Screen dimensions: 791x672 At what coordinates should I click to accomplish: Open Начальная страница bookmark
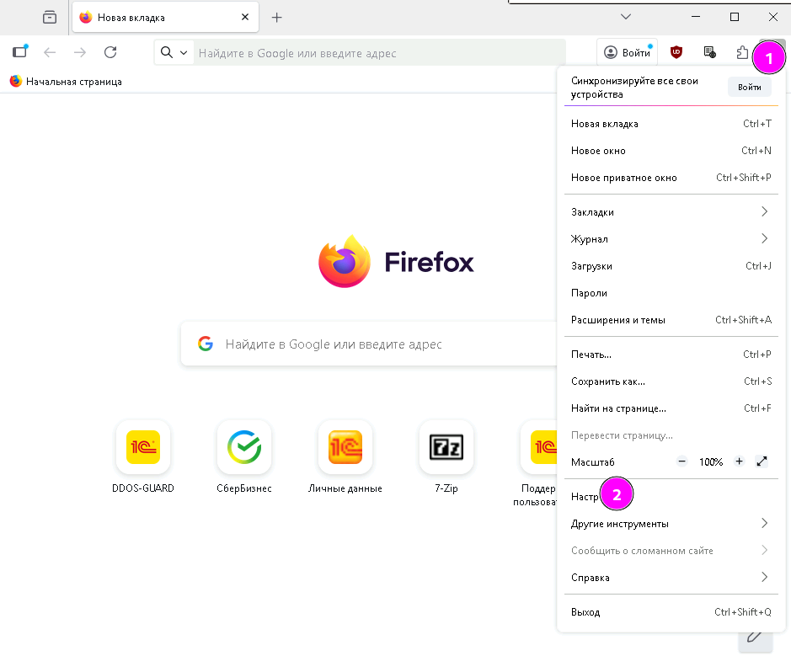pyautogui.click(x=66, y=82)
